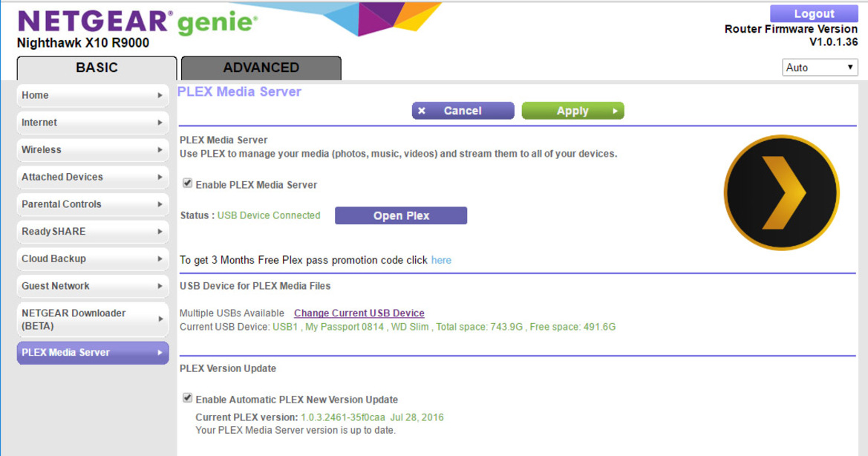Click the arrow icon beside Cloud Backup
Image resolution: width=868 pixels, height=456 pixels.
coord(160,258)
